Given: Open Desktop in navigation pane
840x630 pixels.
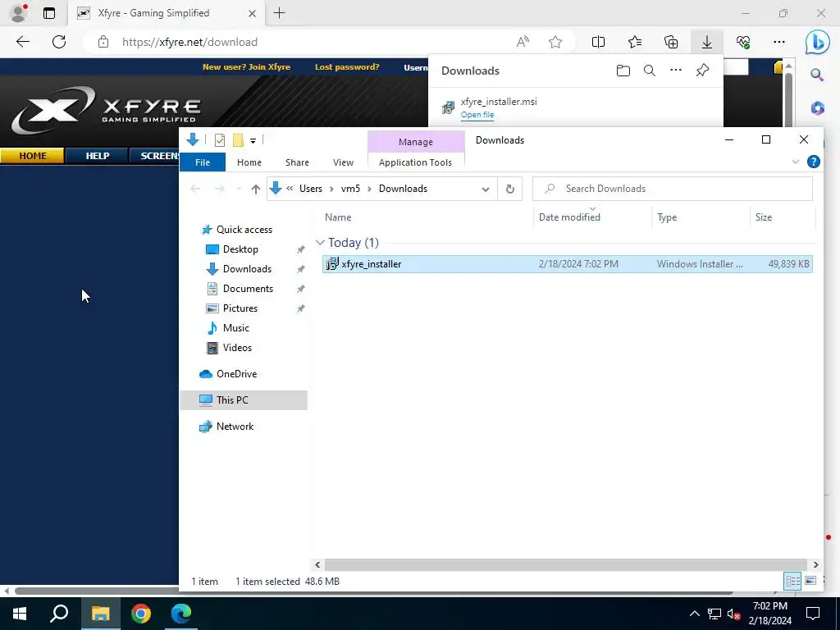Looking at the screenshot, I should coord(240,249).
